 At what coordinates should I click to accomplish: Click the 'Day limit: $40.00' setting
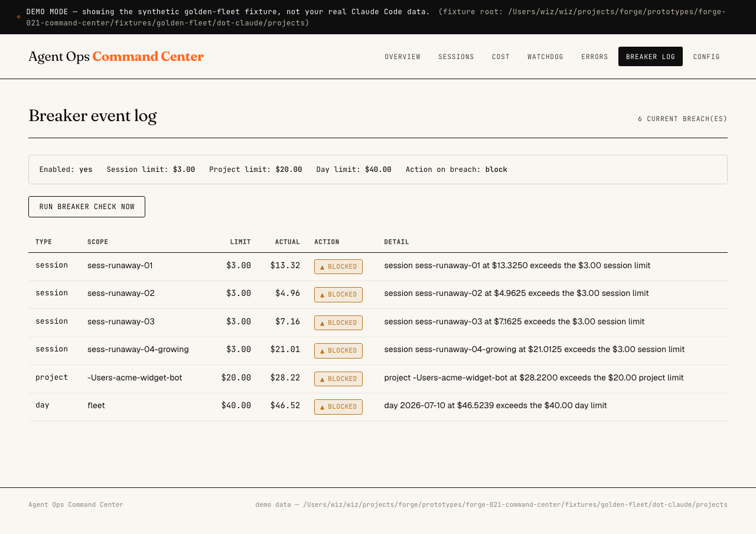tap(354, 170)
